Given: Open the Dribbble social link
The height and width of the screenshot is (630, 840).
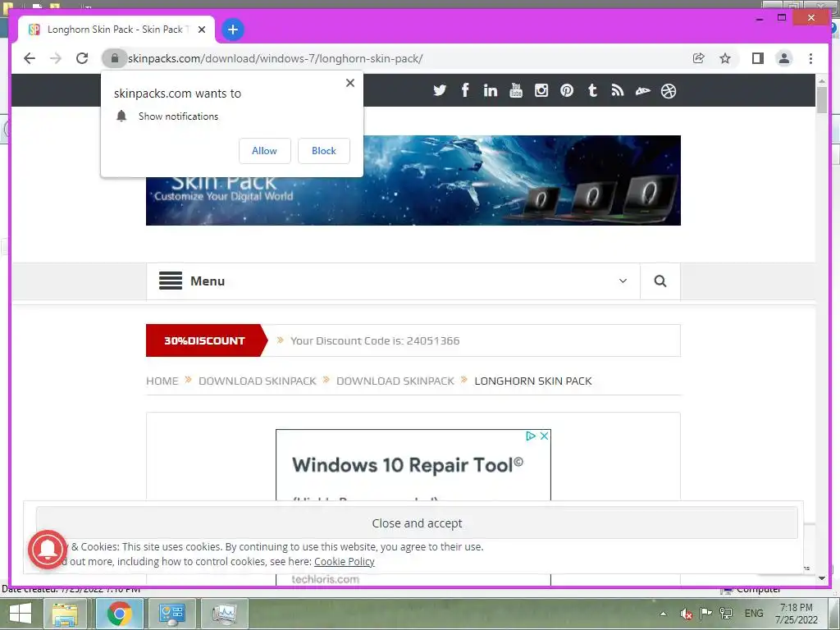Looking at the screenshot, I should [x=669, y=91].
